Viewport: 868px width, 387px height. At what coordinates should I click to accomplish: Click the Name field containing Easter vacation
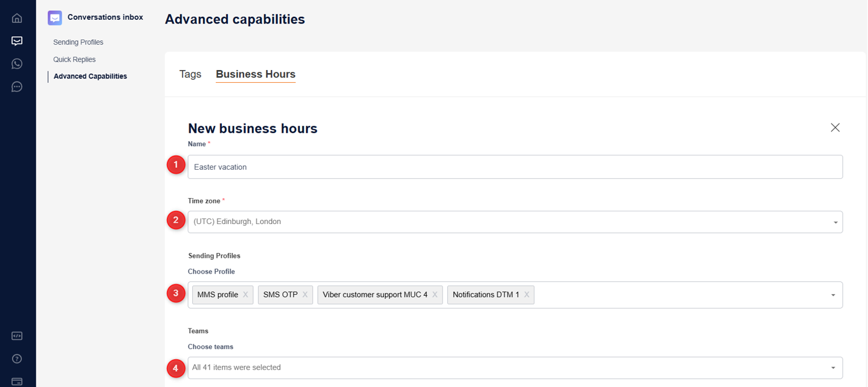click(x=515, y=167)
